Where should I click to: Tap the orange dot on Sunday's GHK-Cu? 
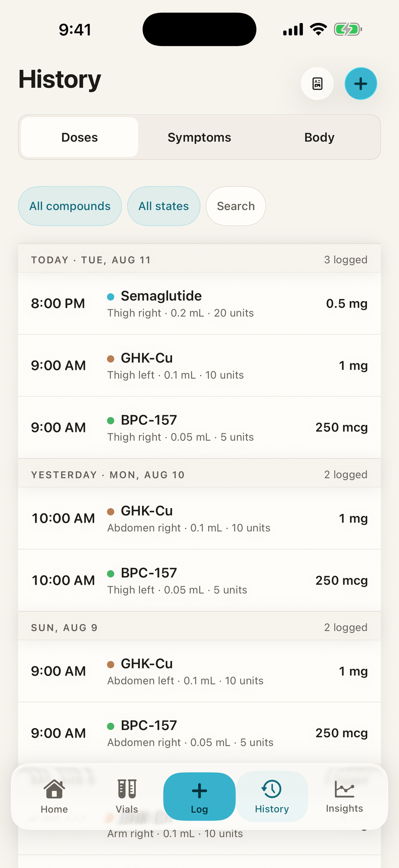[111, 664]
